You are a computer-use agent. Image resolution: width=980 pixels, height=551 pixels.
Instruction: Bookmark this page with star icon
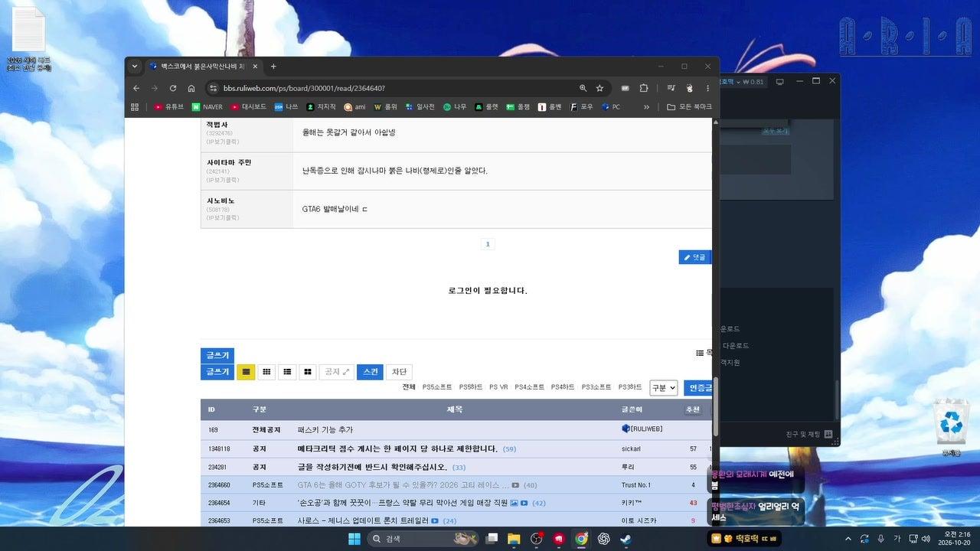(x=599, y=88)
